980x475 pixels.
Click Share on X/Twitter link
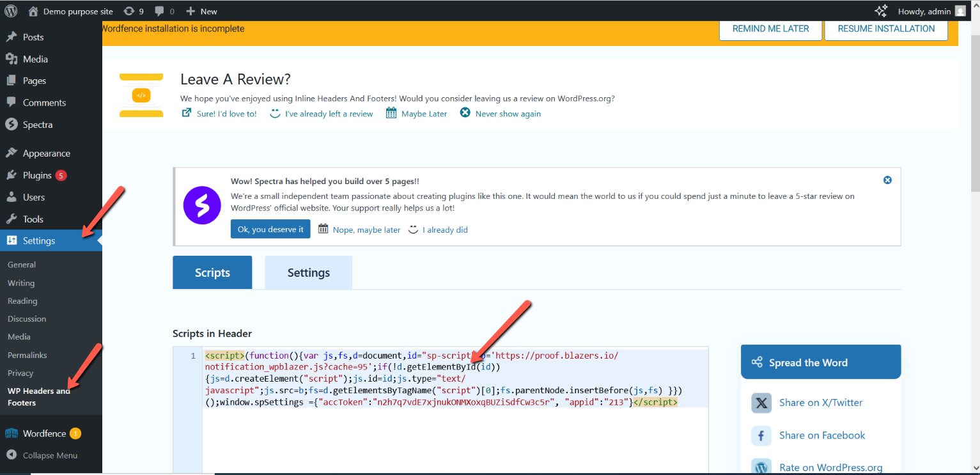821,403
